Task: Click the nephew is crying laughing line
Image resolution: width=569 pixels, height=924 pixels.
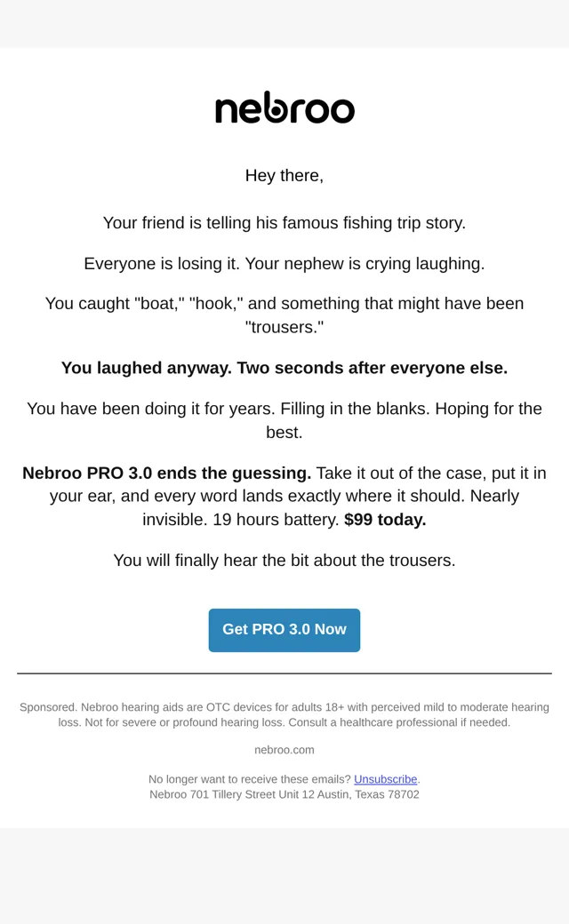Action: [x=365, y=263]
